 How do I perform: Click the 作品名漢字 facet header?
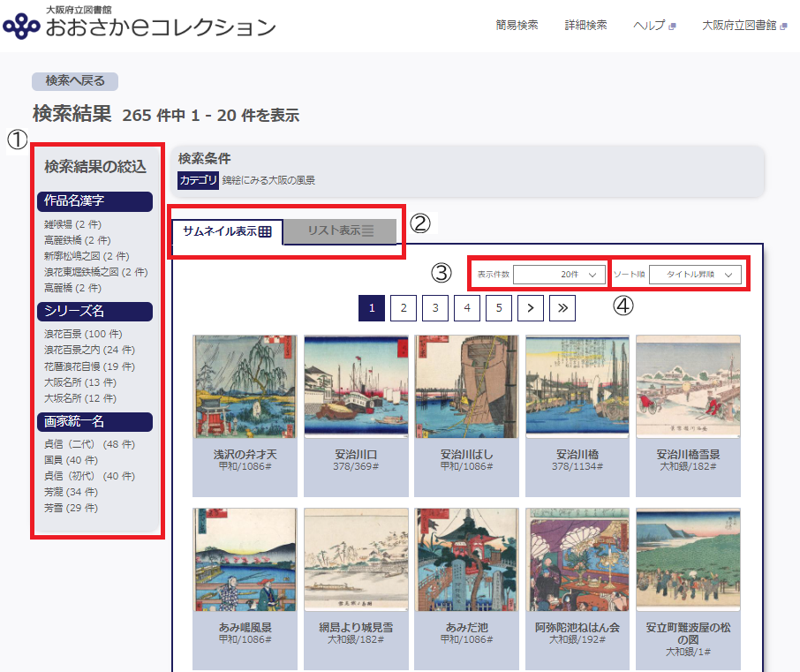coord(94,201)
